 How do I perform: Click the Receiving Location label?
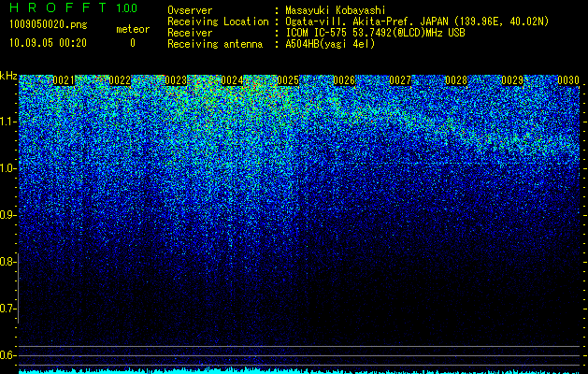point(218,22)
